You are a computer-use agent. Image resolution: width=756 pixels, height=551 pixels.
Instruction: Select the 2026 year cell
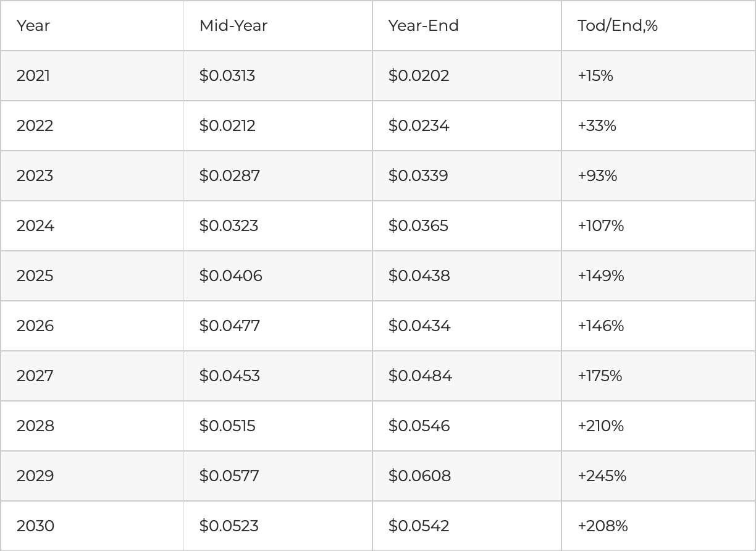[35, 326]
